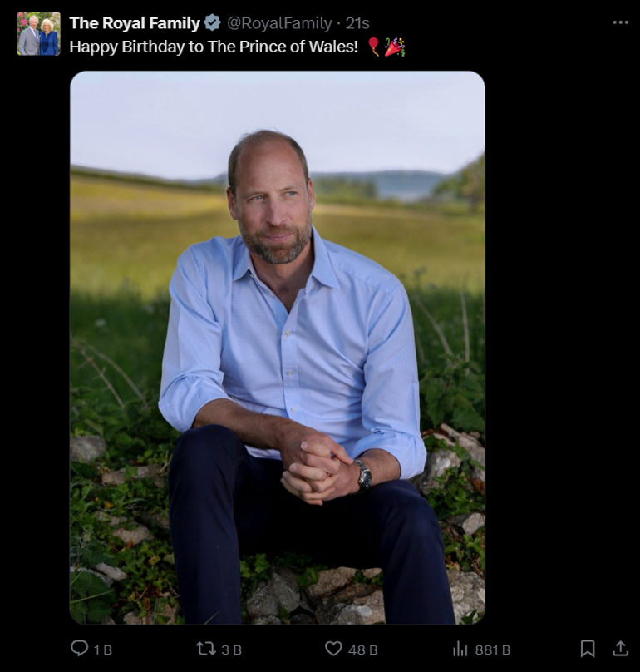Click the Happy Birthday post text
This screenshot has height=672, width=640.
[214, 47]
